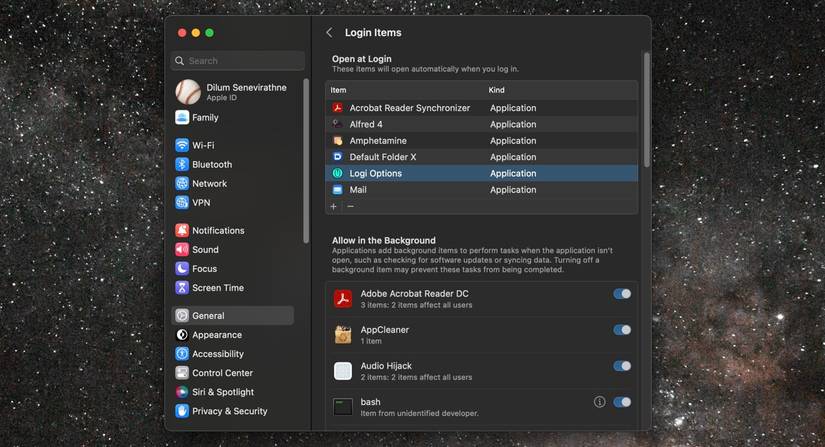Select Alfred 4 in login items list
This screenshot has width=825, height=447.
[366, 124]
